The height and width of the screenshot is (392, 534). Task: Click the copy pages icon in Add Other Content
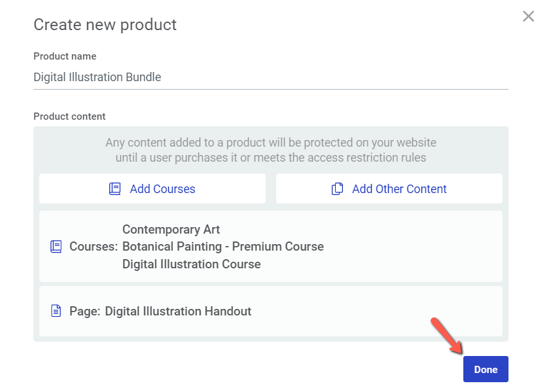pyautogui.click(x=337, y=188)
